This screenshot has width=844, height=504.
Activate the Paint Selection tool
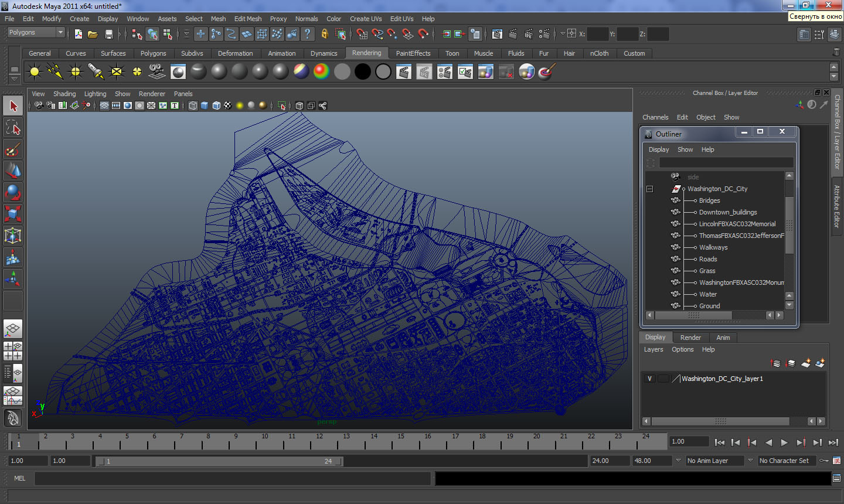coord(13,149)
